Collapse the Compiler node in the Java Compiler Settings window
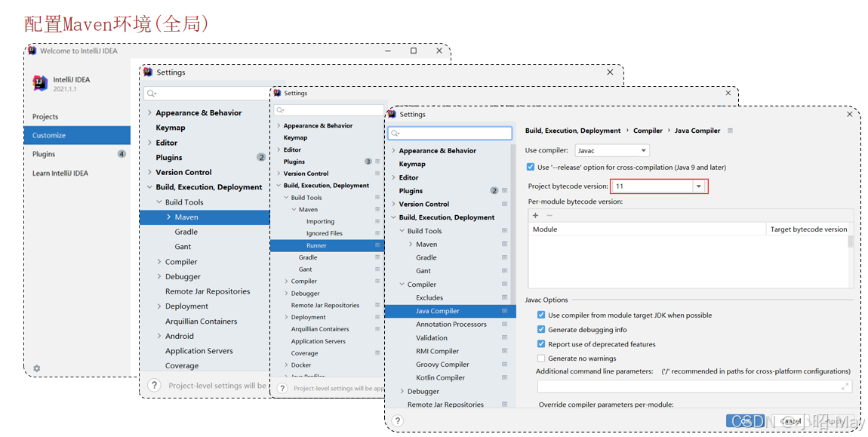Viewport: 868px width, 437px height. tap(402, 284)
